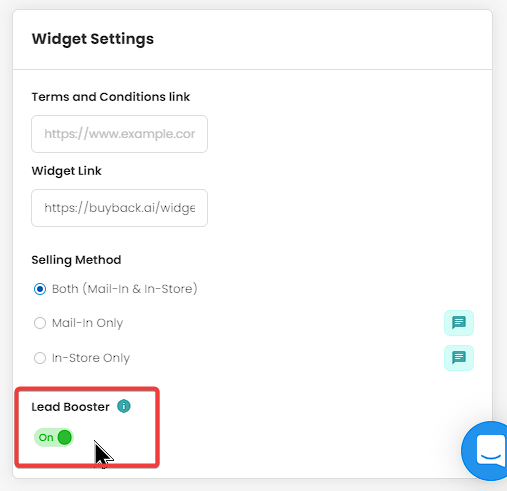Click the "Terms and Conditions link" field label
This screenshot has height=491, width=507.
tap(111, 97)
